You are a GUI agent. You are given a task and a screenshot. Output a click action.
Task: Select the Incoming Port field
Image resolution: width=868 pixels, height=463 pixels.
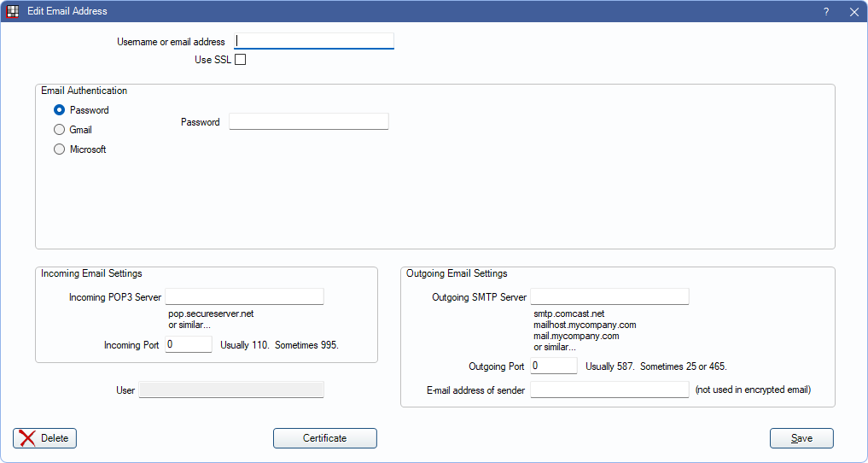click(189, 344)
